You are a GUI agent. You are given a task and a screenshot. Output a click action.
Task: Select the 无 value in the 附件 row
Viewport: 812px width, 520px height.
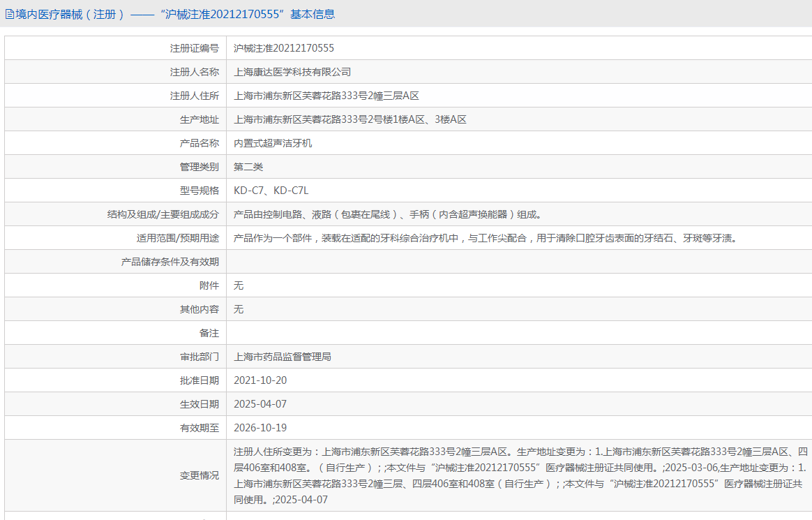click(238, 286)
